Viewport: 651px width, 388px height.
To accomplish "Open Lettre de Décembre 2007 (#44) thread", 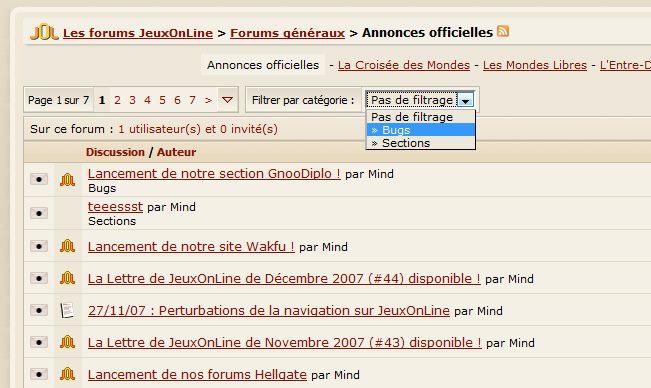I will coord(284,278).
